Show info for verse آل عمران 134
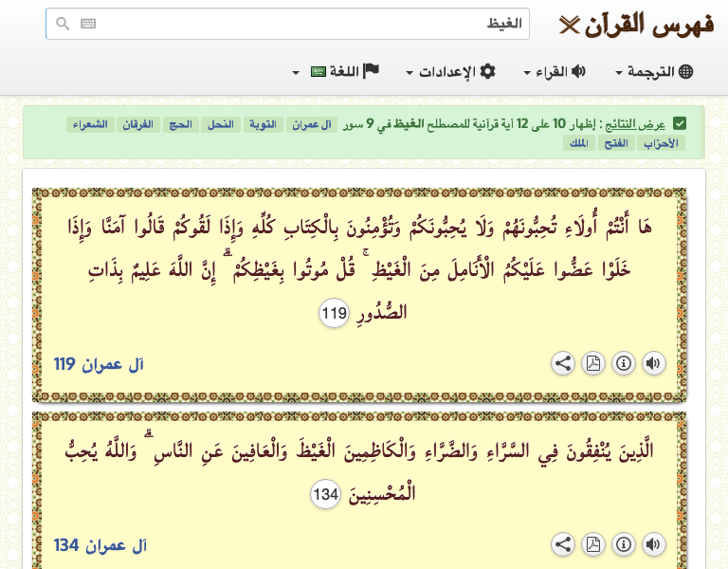Image resolution: width=728 pixels, height=569 pixels. click(x=624, y=544)
